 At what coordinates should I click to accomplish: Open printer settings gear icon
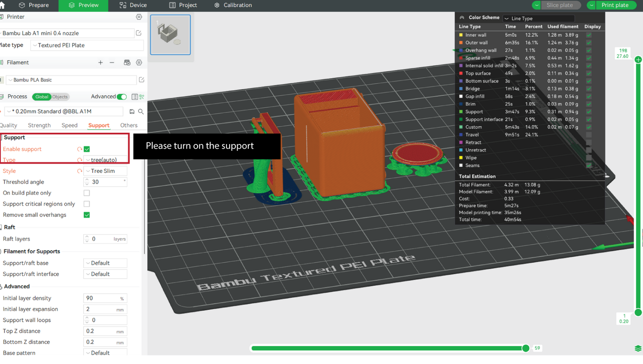139,17
